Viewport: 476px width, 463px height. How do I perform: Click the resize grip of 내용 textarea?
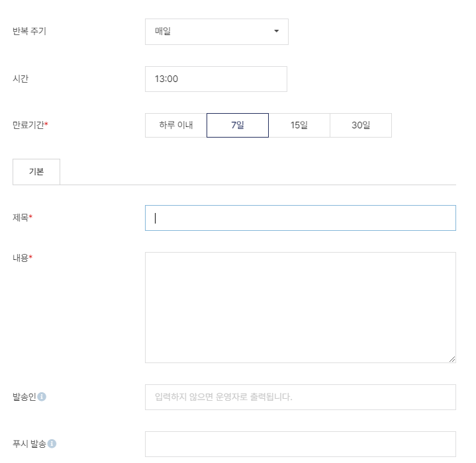pos(452,359)
